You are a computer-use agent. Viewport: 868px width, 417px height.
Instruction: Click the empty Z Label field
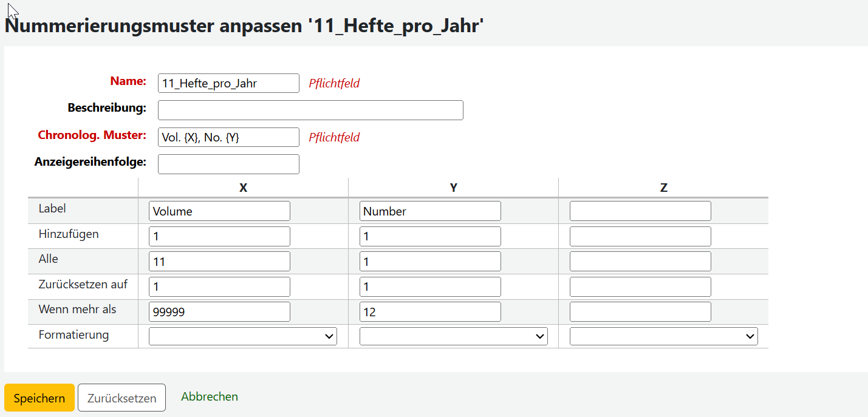tap(640, 211)
